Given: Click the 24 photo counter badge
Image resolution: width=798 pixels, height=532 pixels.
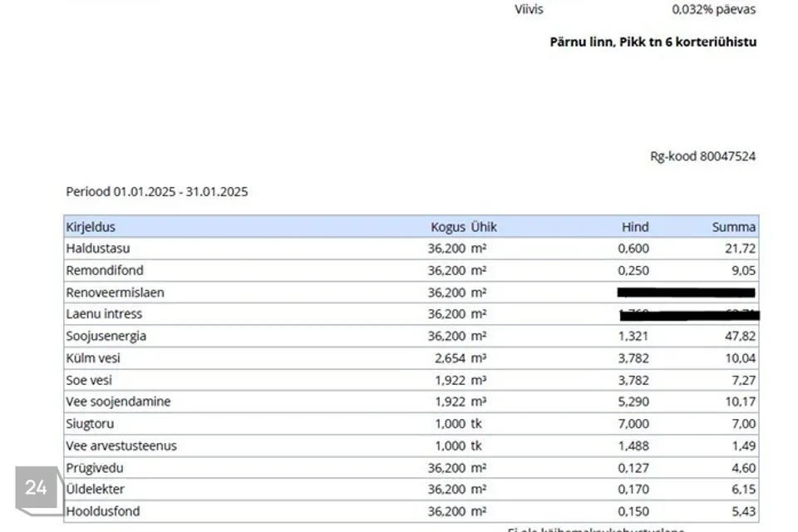Looking at the screenshot, I should click(x=37, y=488).
